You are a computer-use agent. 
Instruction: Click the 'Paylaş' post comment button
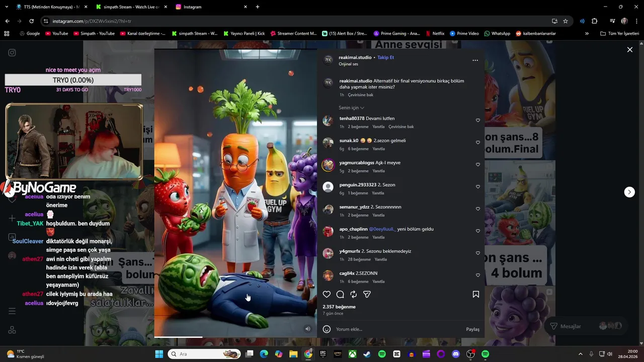click(472, 329)
